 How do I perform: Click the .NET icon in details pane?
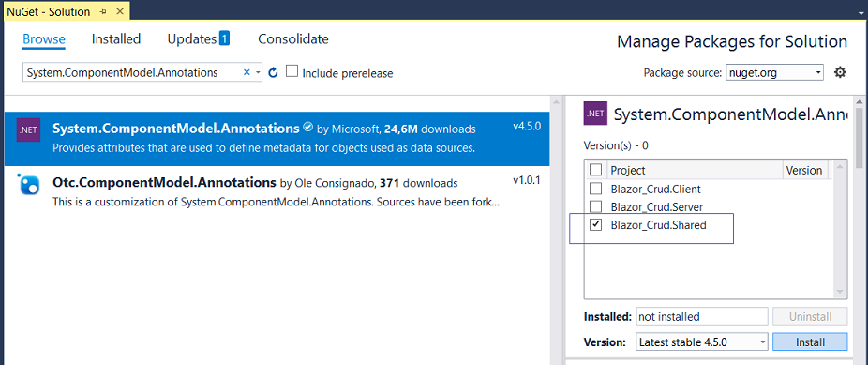click(x=595, y=114)
